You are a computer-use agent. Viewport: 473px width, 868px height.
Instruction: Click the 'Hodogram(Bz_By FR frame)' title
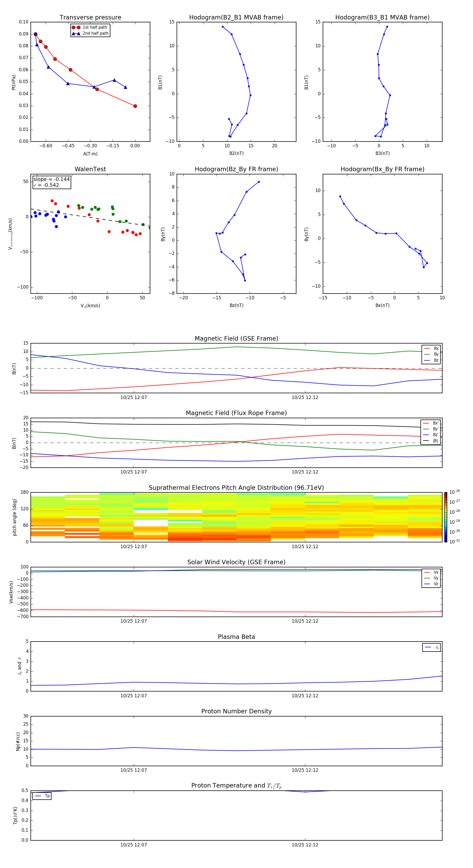pos(236,169)
